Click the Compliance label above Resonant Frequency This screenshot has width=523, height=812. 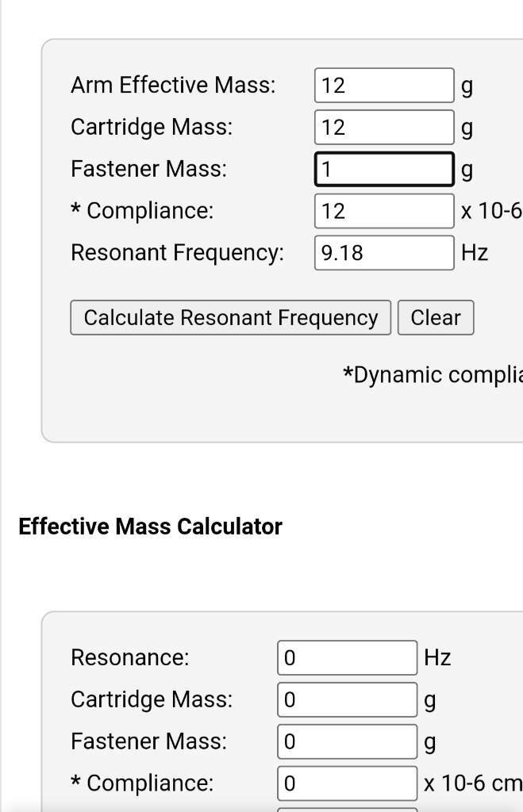(142, 211)
